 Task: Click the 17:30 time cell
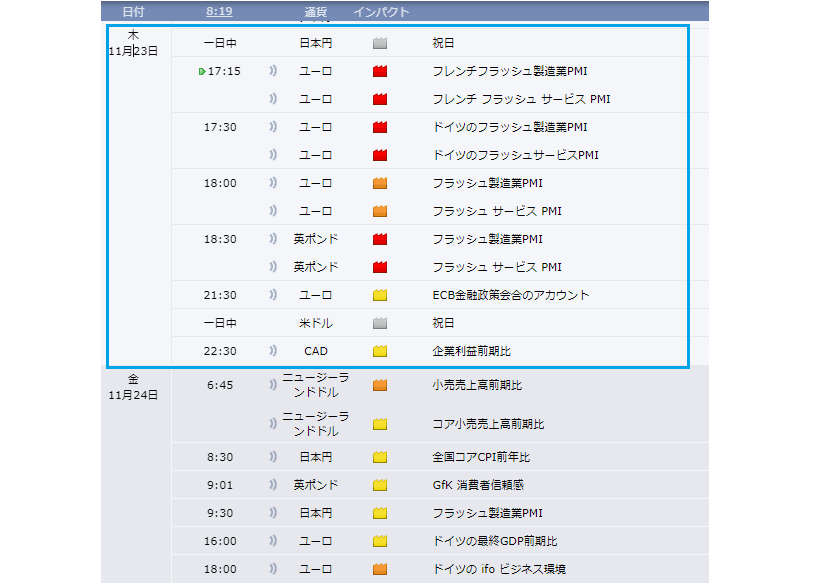pos(220,127)
